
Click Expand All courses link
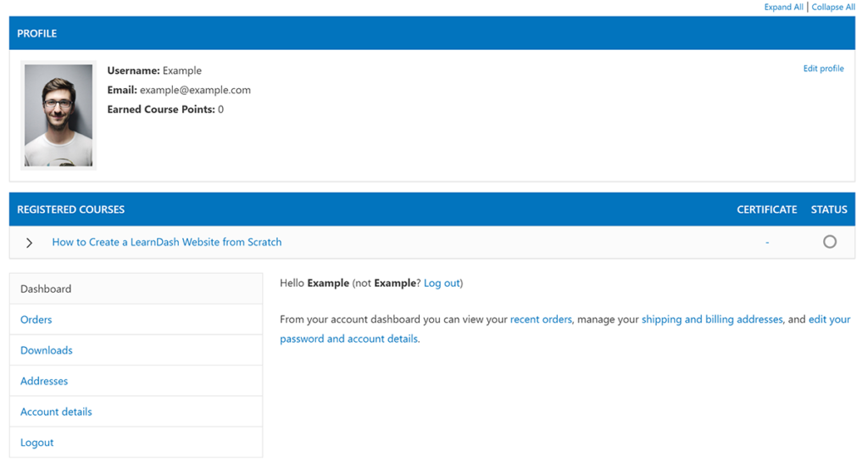tap(783, 7)
